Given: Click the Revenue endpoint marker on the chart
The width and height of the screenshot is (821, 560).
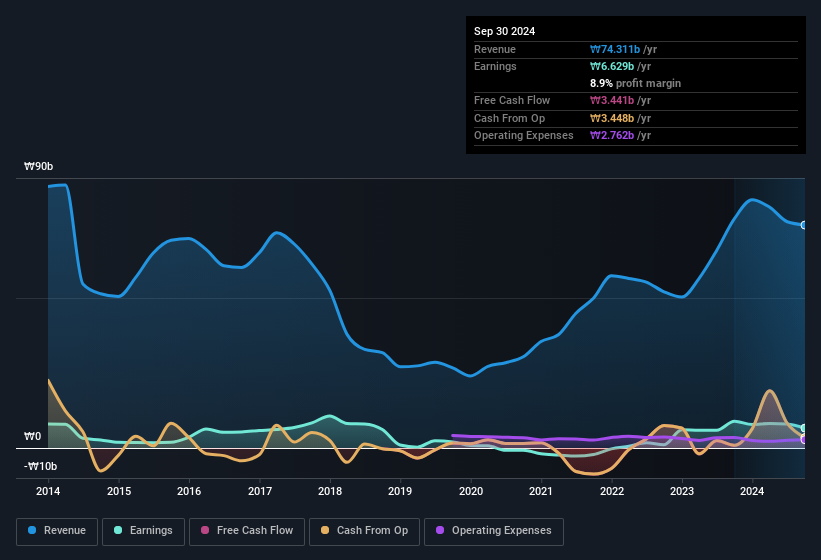Looking at the screenshot, I should coord(804,225).
